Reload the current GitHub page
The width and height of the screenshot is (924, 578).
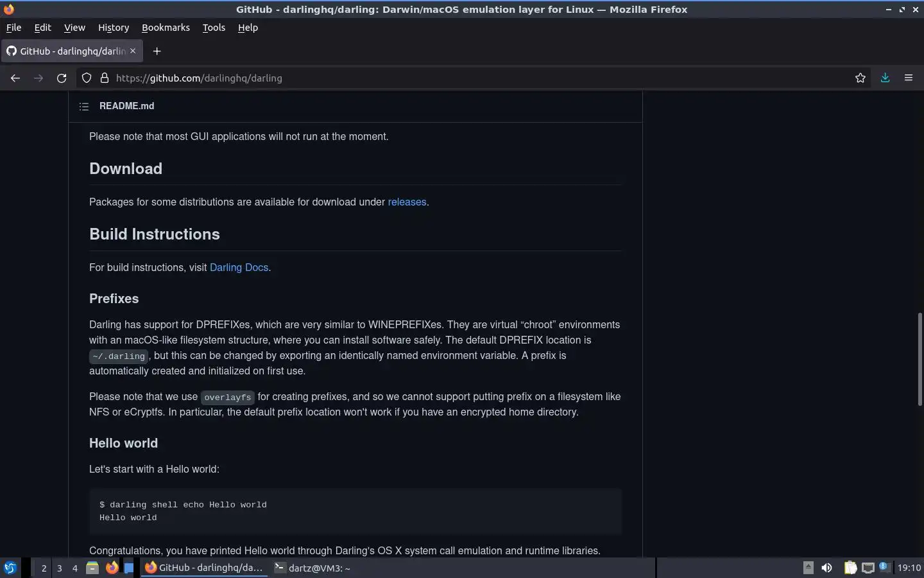62,78
